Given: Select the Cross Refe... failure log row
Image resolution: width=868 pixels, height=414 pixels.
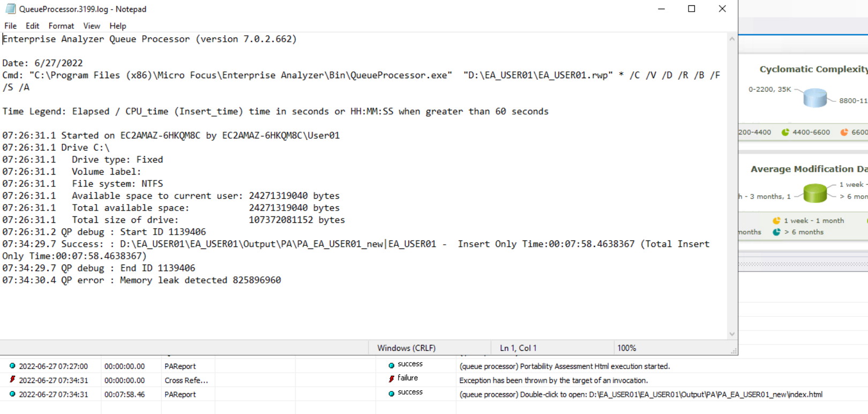Looking at the screenshot, I should [186, 380].
